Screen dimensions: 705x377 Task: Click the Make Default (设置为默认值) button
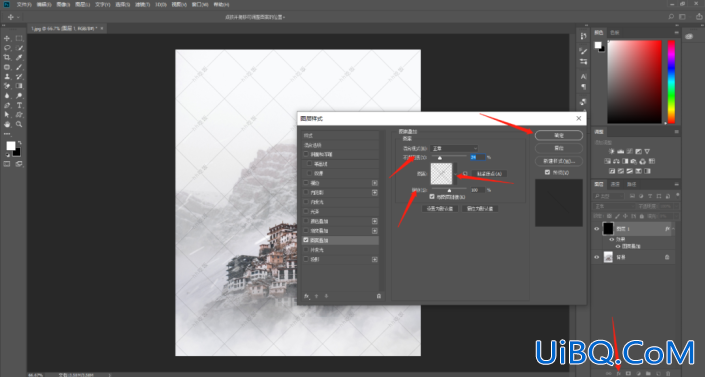tap(440, 209)
